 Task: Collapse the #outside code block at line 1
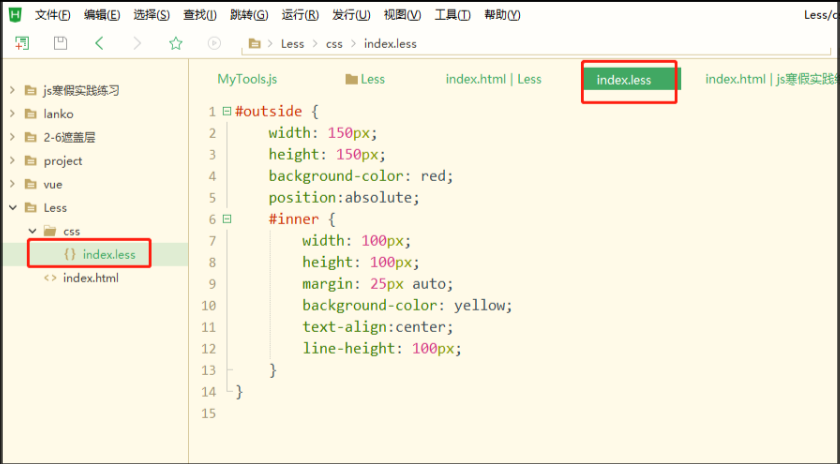point(227,111)
